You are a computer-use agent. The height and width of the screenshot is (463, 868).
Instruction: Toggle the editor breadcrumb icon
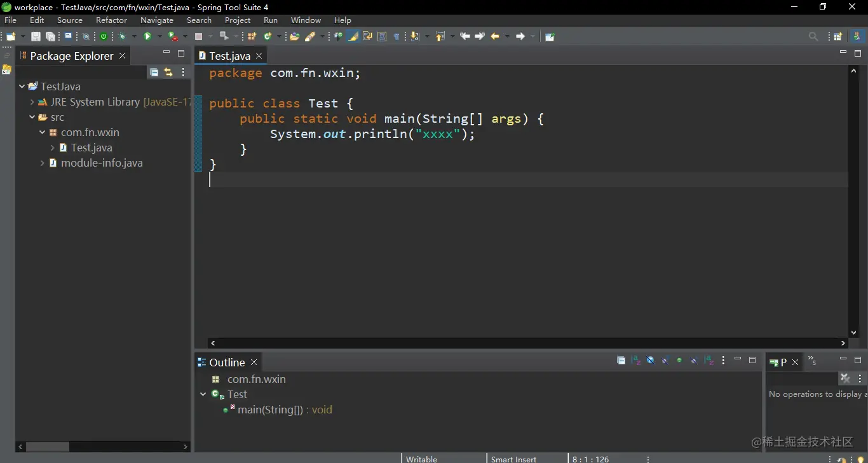tap(338, 37)
